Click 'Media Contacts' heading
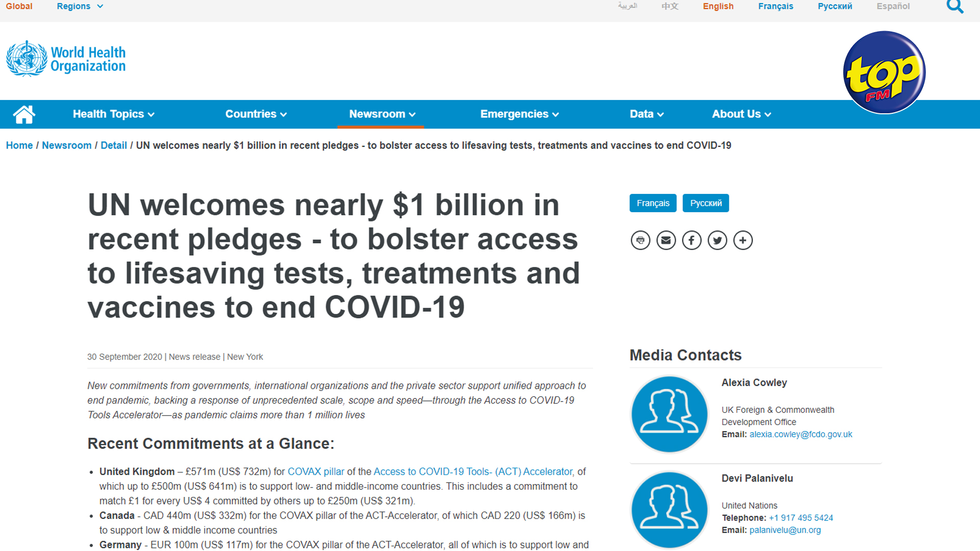 685,355
